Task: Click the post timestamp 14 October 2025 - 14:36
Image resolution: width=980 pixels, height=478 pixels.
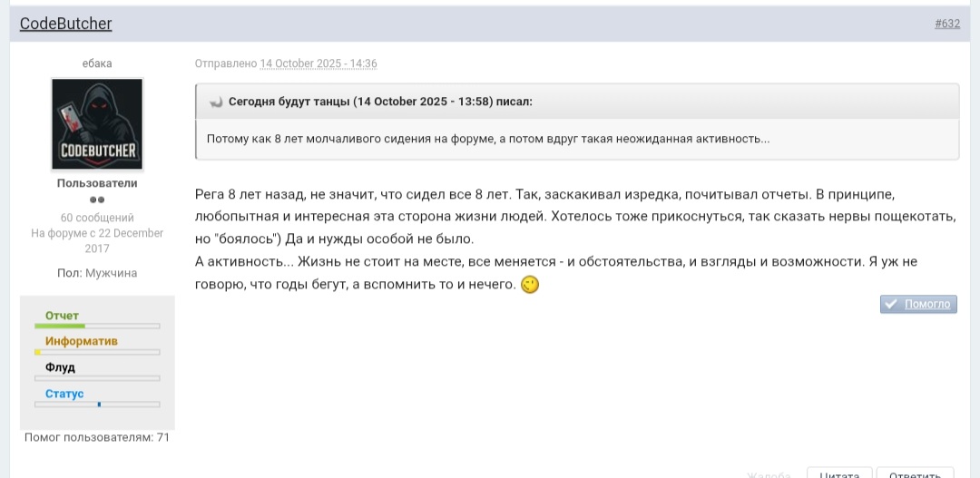Action: coord(318,63)
